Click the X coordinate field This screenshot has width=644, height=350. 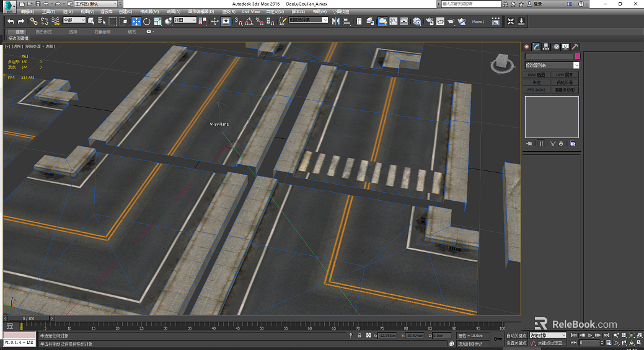(387, 335)
